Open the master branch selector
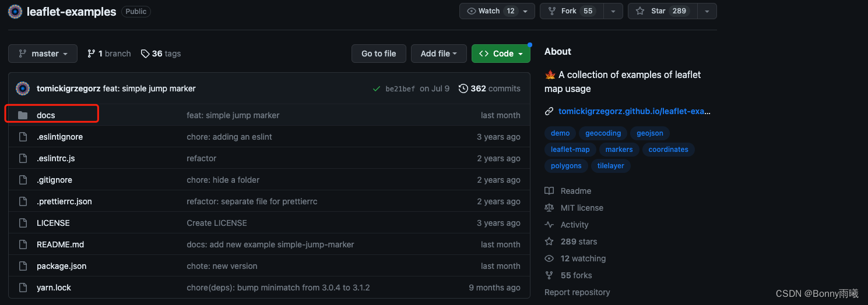 43,54
